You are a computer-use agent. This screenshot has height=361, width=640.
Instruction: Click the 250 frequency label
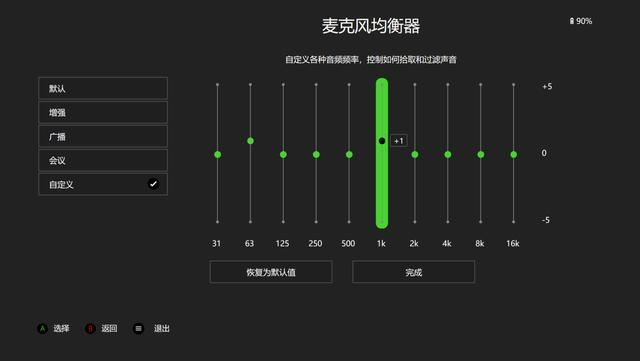[315, 243]
